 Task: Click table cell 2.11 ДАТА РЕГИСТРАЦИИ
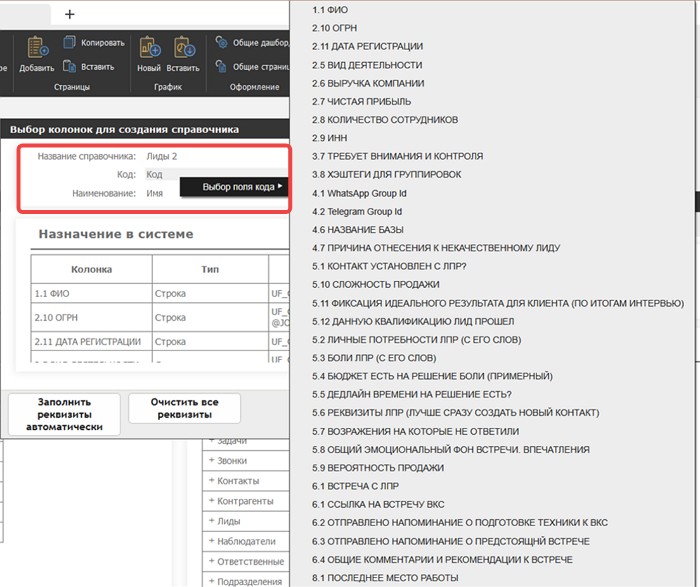tap(92, 341)
